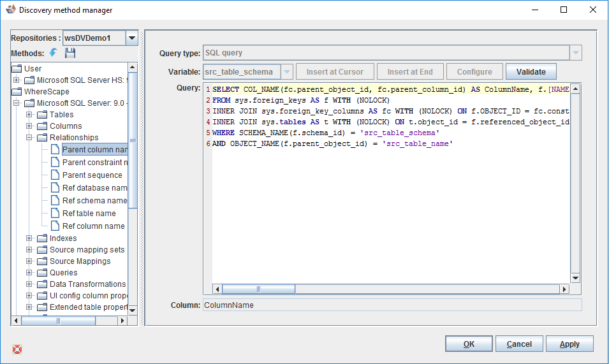Screen dimensions: 609x364
Task: Click the Apply button
Action: 569,344
